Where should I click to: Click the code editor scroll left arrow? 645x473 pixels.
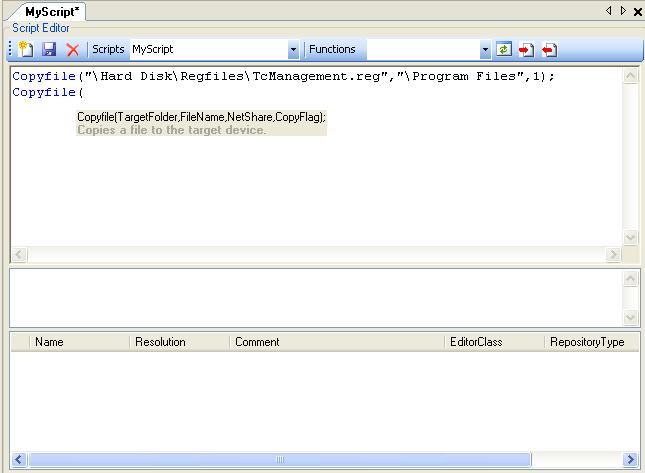(x=19, y=255)
